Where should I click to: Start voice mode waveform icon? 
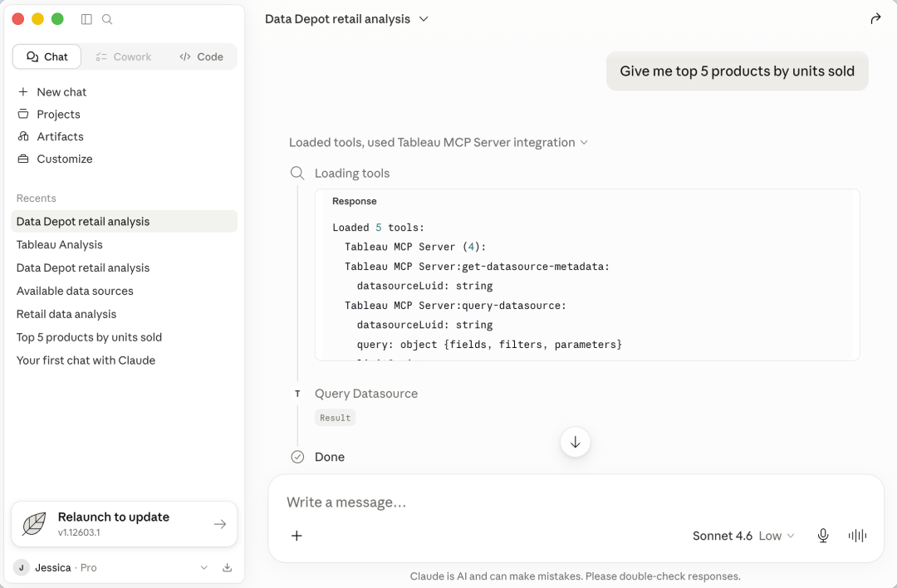[857, 536]
